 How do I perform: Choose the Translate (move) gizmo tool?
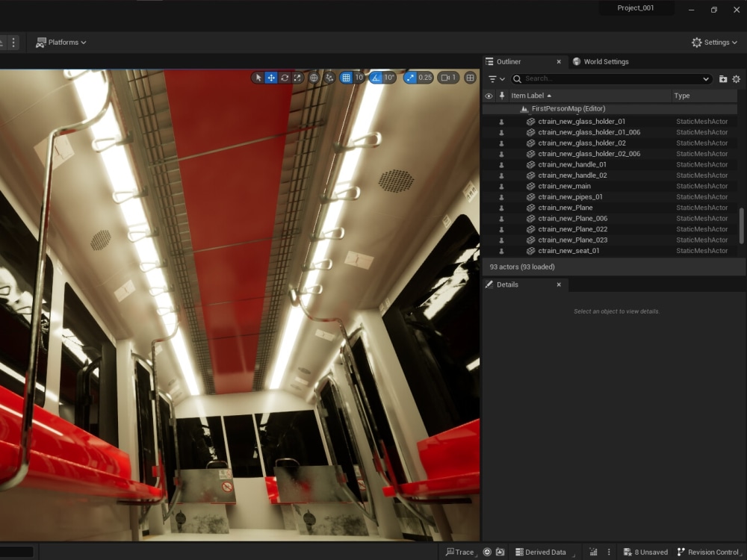(x=271, y=78)
